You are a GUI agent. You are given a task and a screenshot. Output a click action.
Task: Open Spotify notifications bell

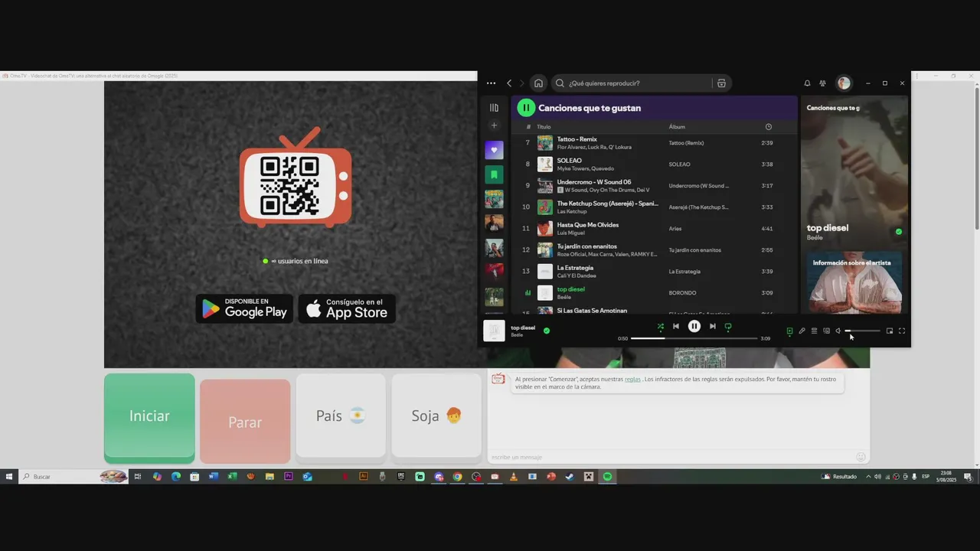[x=807, y=83]
